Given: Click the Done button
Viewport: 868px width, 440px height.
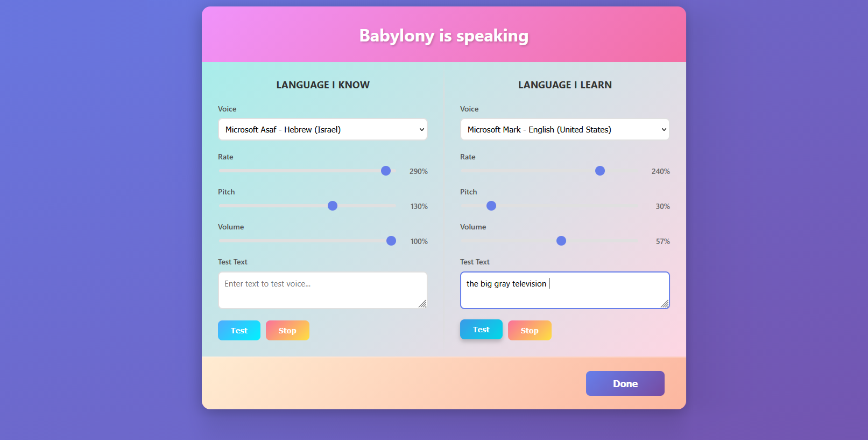Looking at the screenshot, I should (x=625, y=383).
